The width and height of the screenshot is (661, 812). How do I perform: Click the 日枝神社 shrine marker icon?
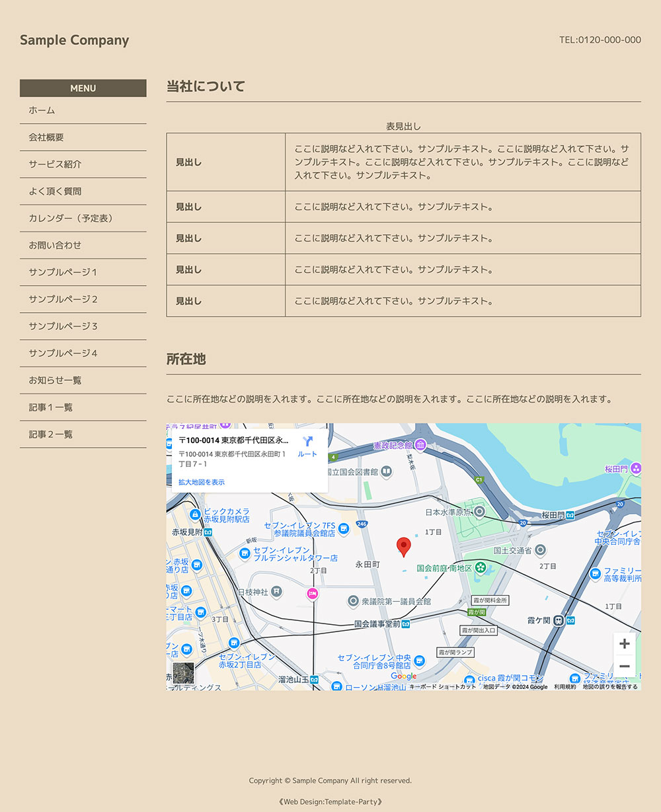[276, 592]
